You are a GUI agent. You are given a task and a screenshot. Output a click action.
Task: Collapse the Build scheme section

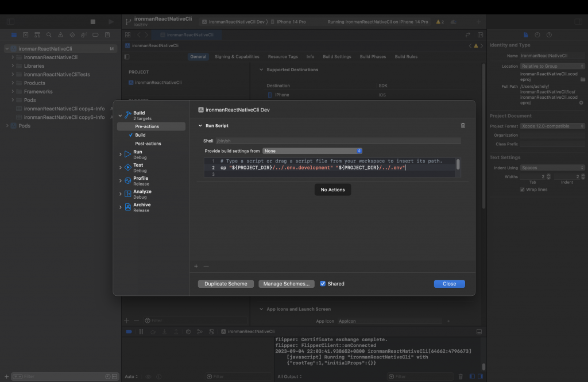121,115
